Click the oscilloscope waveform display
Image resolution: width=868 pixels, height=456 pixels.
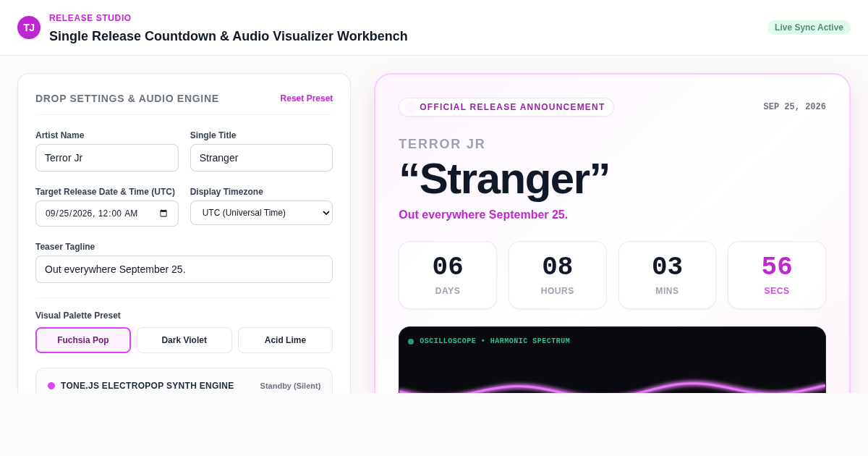click(x=612, y=360)
